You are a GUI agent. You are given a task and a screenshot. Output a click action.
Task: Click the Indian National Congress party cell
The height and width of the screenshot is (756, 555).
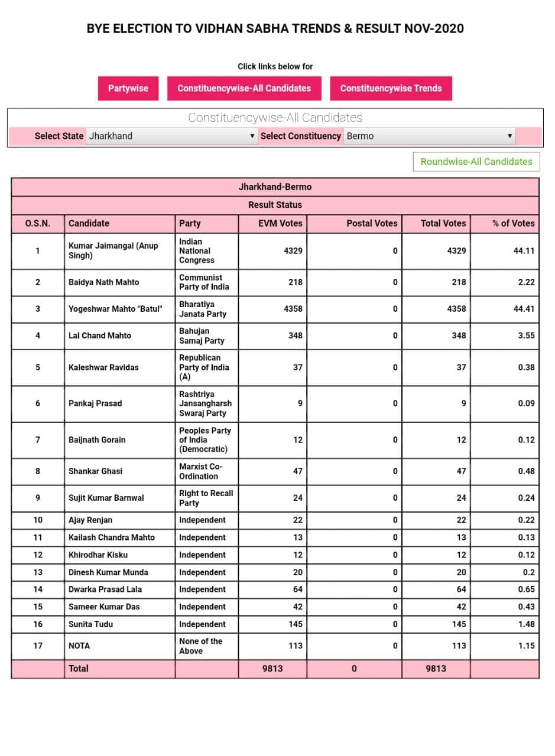pyautogui.click(x=197, y=250)
